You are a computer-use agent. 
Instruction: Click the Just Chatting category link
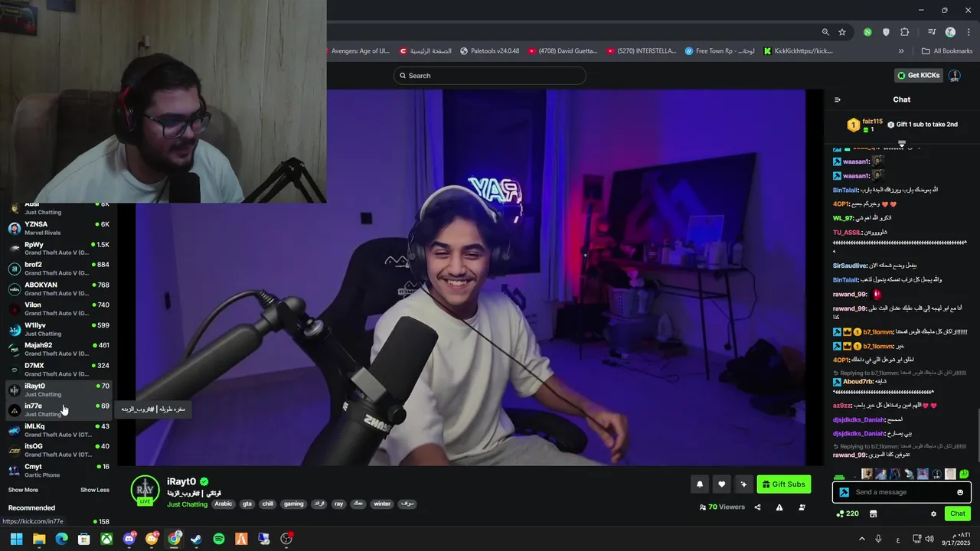[x=188, y=504]
